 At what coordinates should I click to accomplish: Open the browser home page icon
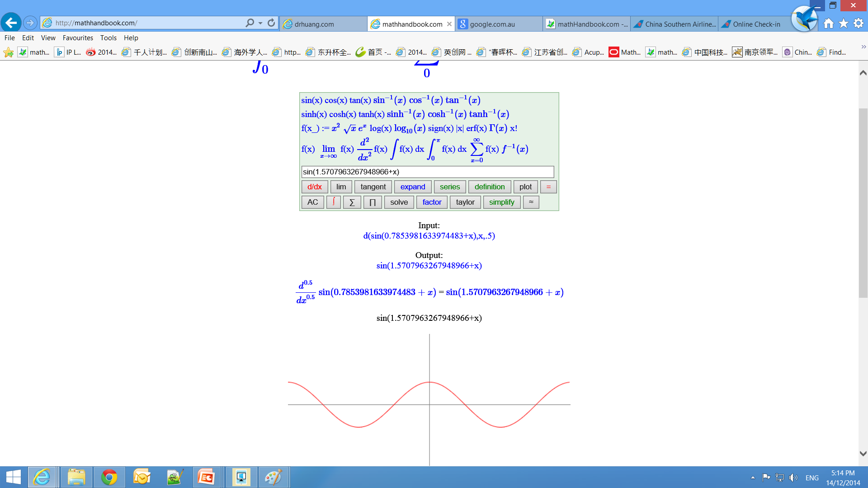(828, 23)
